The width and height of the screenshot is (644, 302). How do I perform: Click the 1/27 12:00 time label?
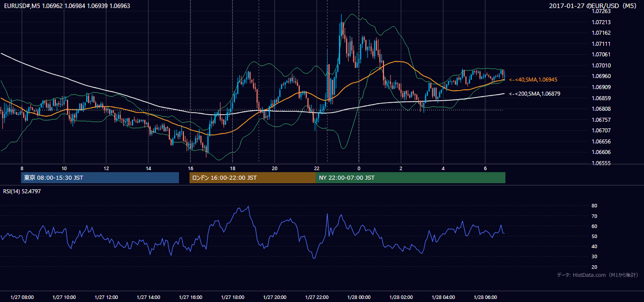[x=106, y=297]
